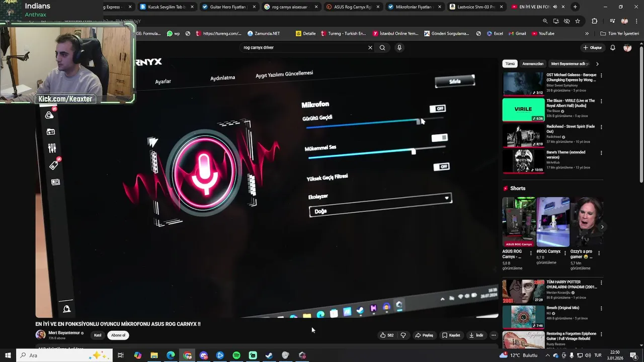Open the Chrome three-dot menu
644x362 pixels.
click(x=636, y=21)
